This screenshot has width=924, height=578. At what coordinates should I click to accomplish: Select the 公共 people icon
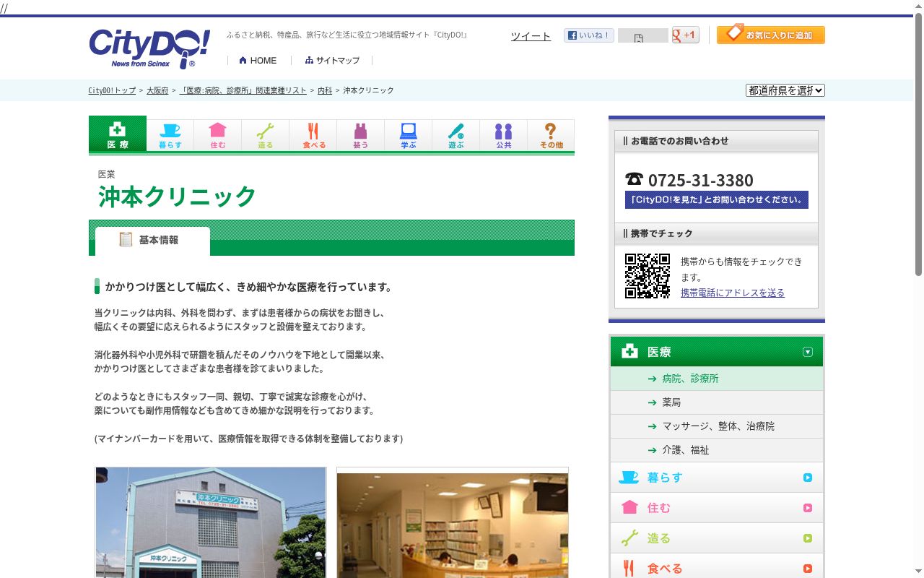point(504,136)
